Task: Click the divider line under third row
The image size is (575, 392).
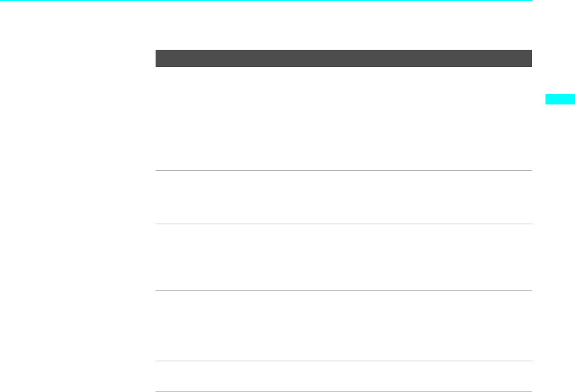Action: 343,290
